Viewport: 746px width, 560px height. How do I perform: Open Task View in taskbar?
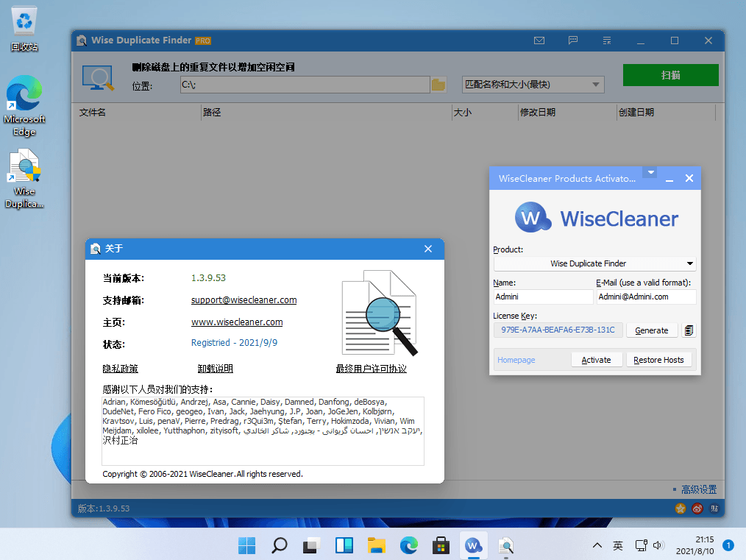(312, 545)
